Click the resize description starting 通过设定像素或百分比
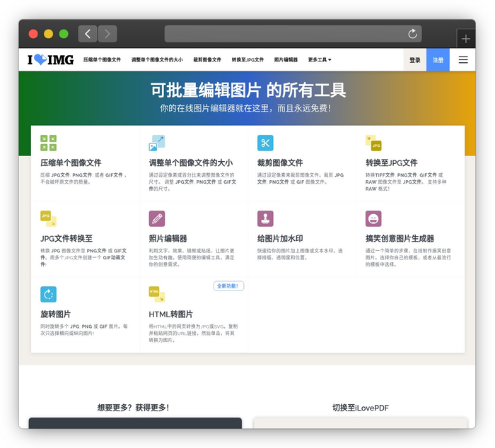The width and height of the screenshot is (495, 448). [x=192, y=182]
